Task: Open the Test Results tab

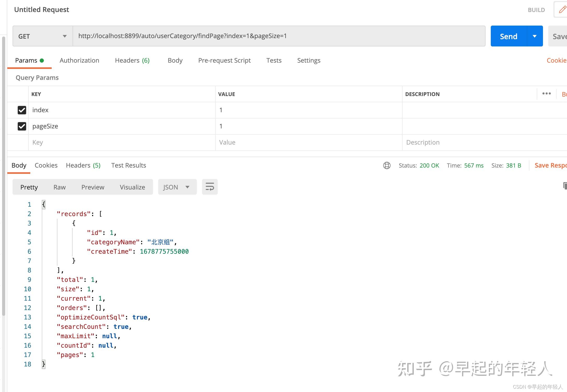Action: coord(128,165)
